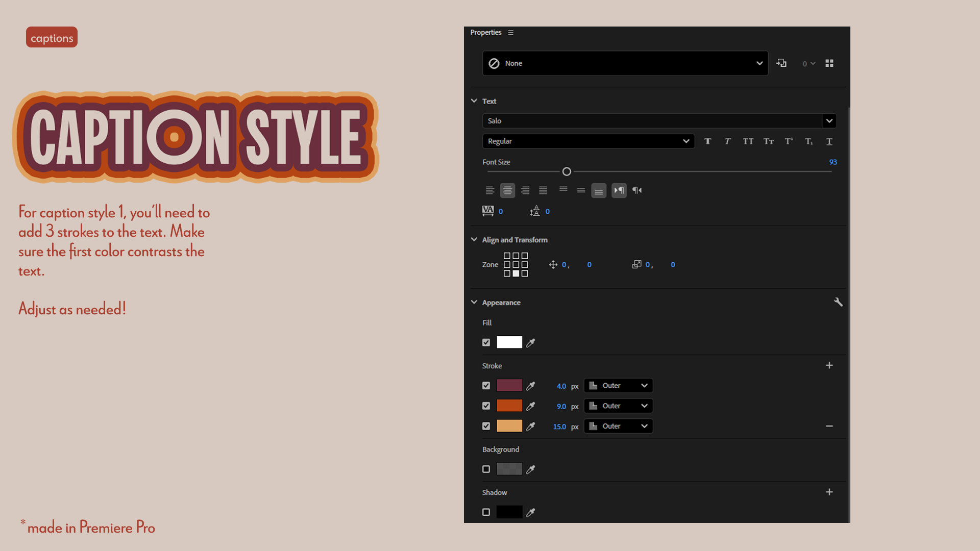Screen dimensions: 980x551
Task: Collapse the Text section
Action: 474,101
